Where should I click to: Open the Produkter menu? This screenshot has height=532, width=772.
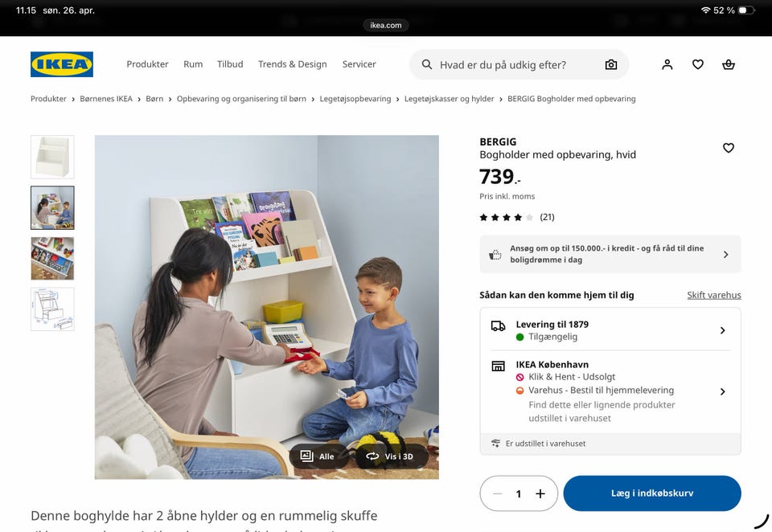(147, 64)
